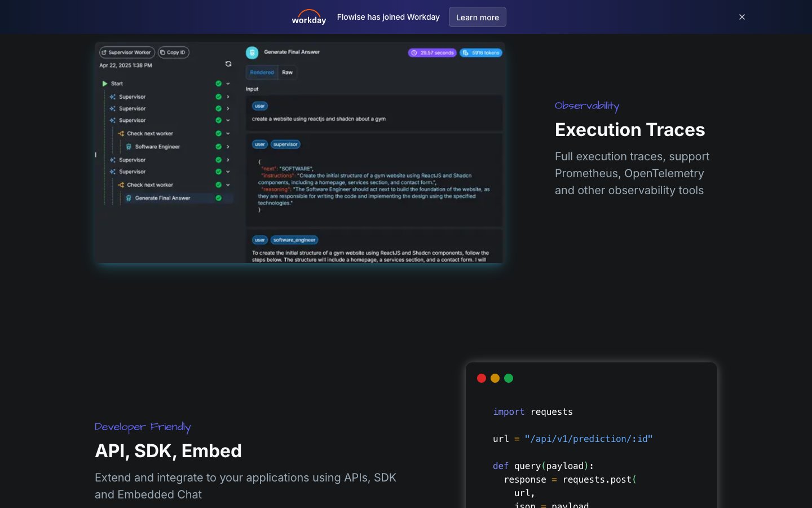812x508 pixels.
Task: Expand the Software Engineer node chevron
Action: [228, 147]
